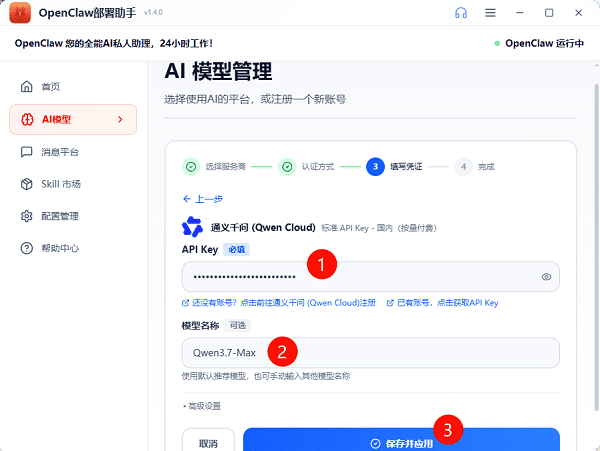Click the 使用默认推荐模型 hint text
600x451 pixels.
pyautogui.click(x=266, y=376)
